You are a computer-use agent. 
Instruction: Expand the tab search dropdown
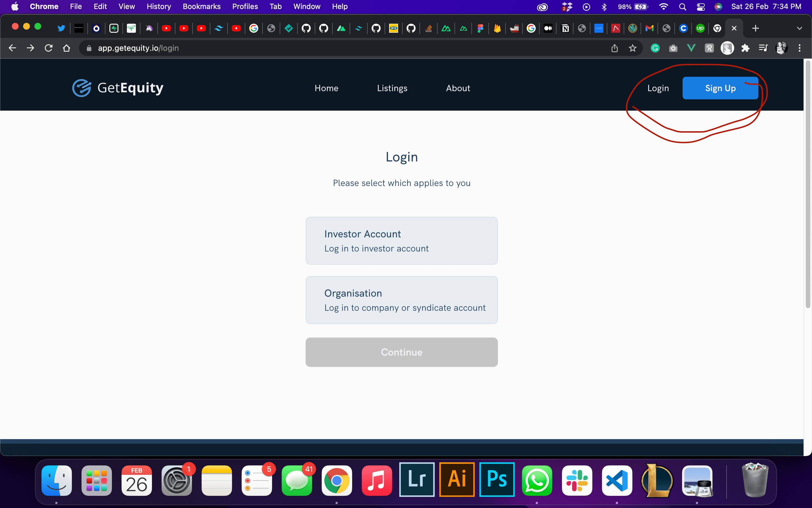[x=800, y=28]
